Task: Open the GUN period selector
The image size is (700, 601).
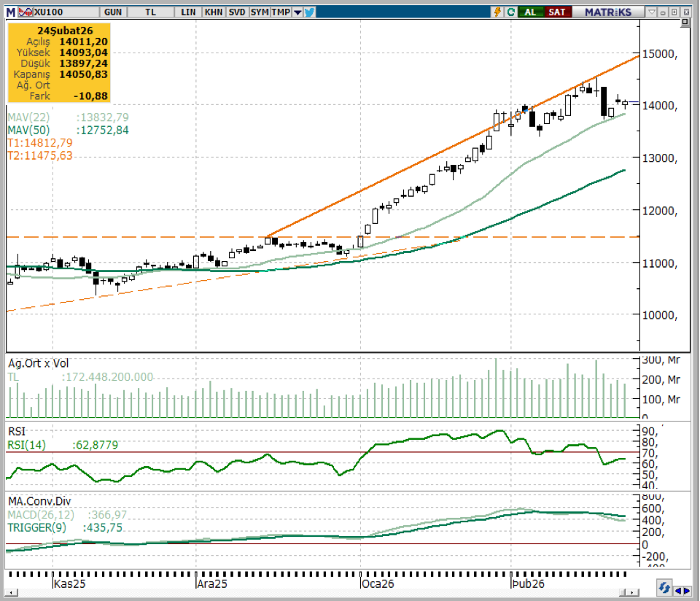Action: pos(113,12)
